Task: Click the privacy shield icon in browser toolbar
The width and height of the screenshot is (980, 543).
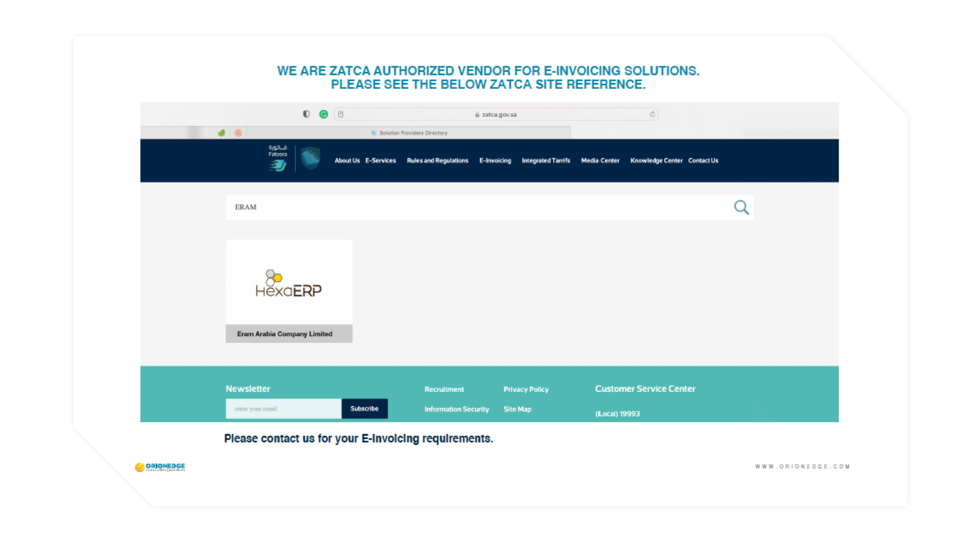Action: pos(306,114)
